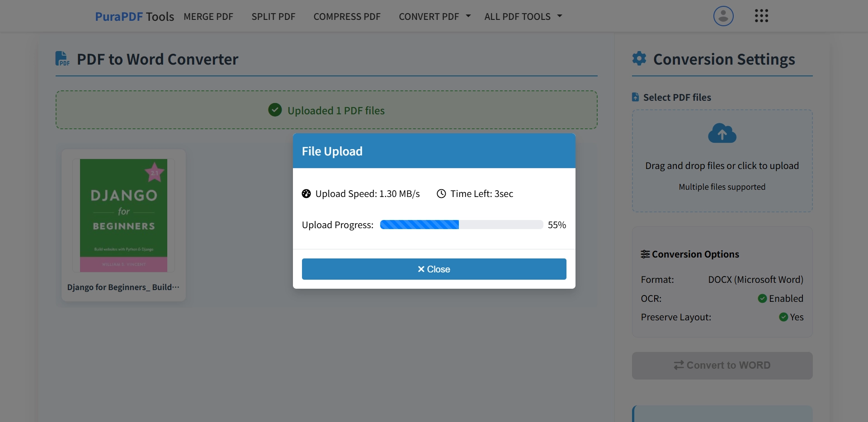
Task: Click the Time Left clock icon
Action: tap(442, 193)
